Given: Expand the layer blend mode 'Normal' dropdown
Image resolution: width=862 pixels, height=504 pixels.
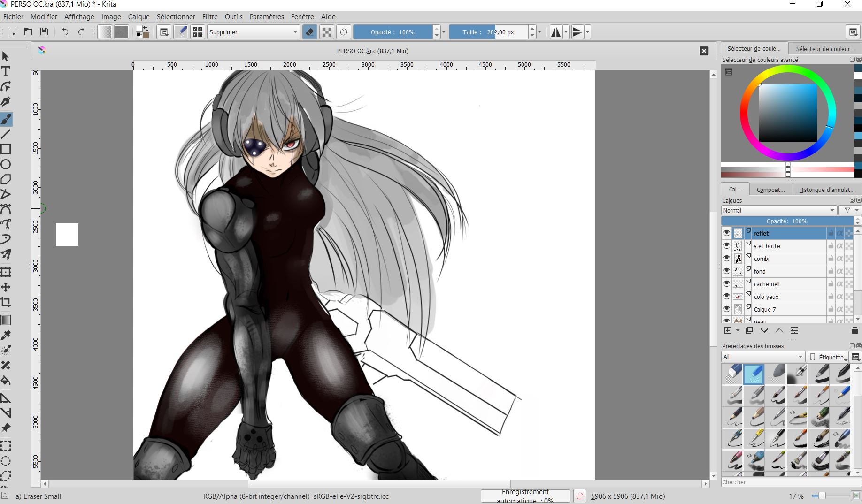Looking at the screenshot, I should tap(779, 210).
